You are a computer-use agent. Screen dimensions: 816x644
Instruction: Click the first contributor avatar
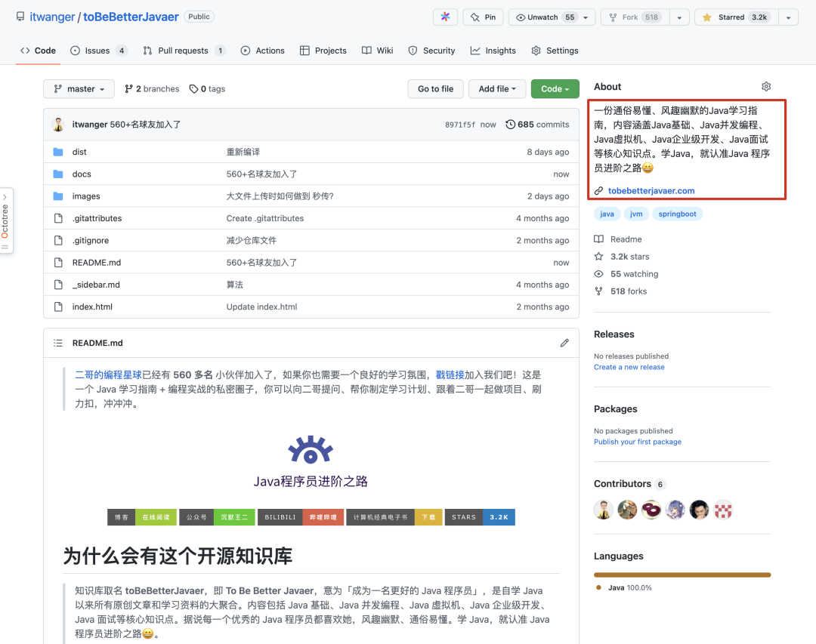604,510
